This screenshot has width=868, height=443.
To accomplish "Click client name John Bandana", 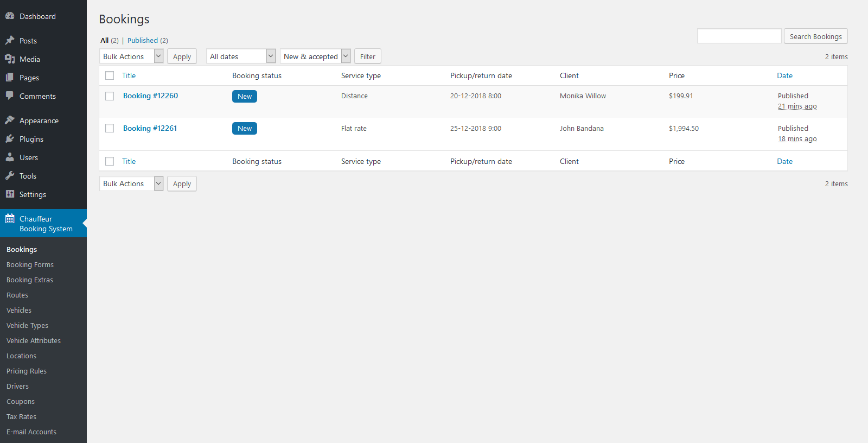I will pos(582,128).
